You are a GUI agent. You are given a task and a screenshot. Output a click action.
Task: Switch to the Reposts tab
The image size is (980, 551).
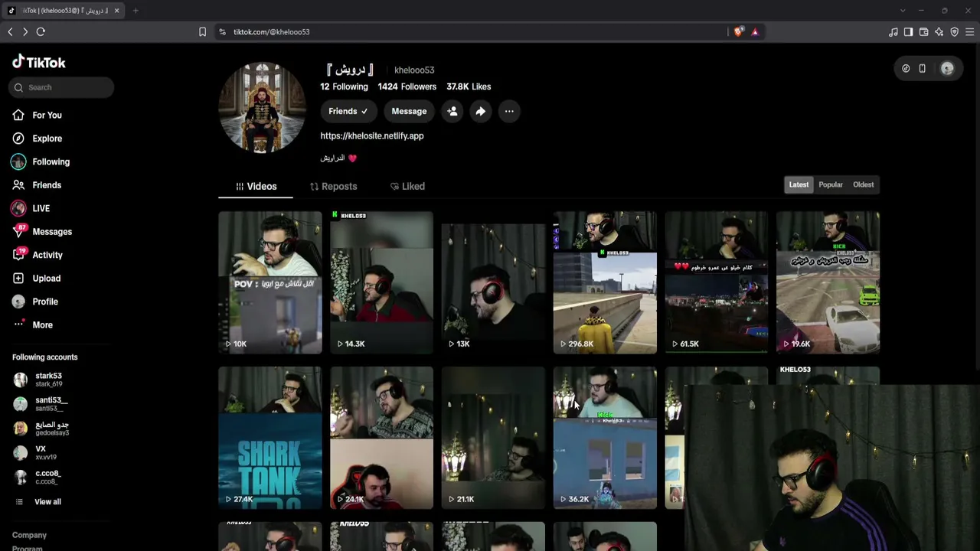point(333,186)
